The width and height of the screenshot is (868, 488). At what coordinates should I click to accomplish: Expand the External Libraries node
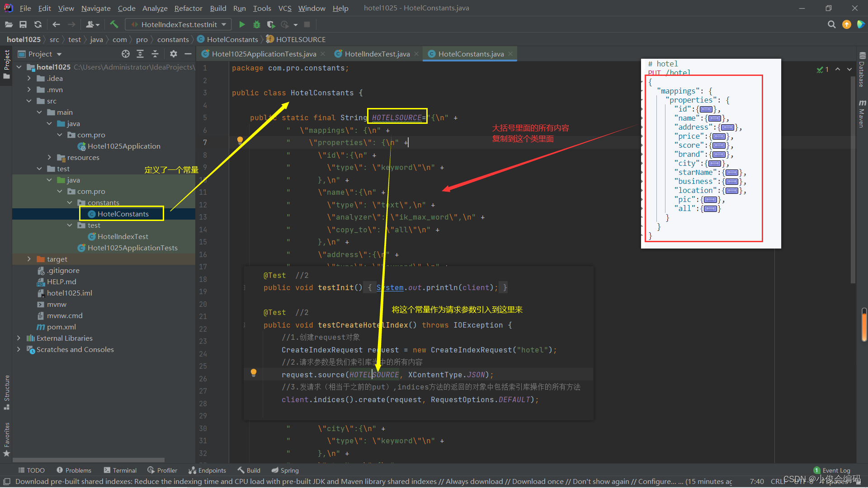pyautogui.click(x=19, y=338)
